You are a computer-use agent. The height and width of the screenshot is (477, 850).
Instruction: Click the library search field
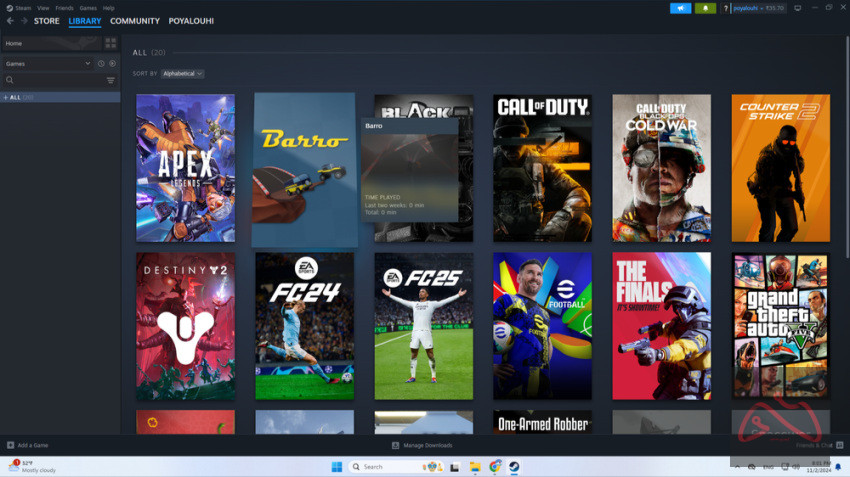(x=55, y=80)
